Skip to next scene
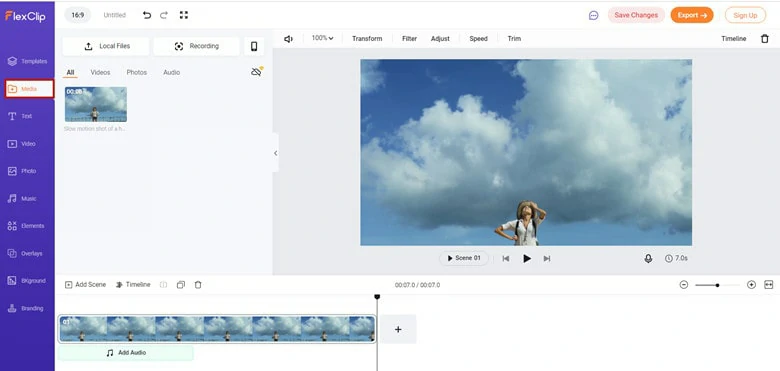The height and width of the screenshot is (371, 780). [x=547, y=259]
